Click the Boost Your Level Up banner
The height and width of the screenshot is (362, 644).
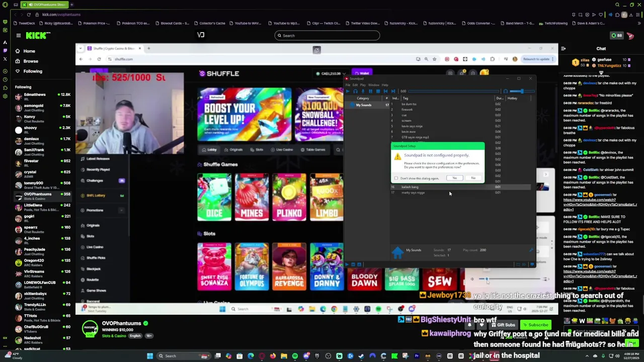(x=245, y=115)
